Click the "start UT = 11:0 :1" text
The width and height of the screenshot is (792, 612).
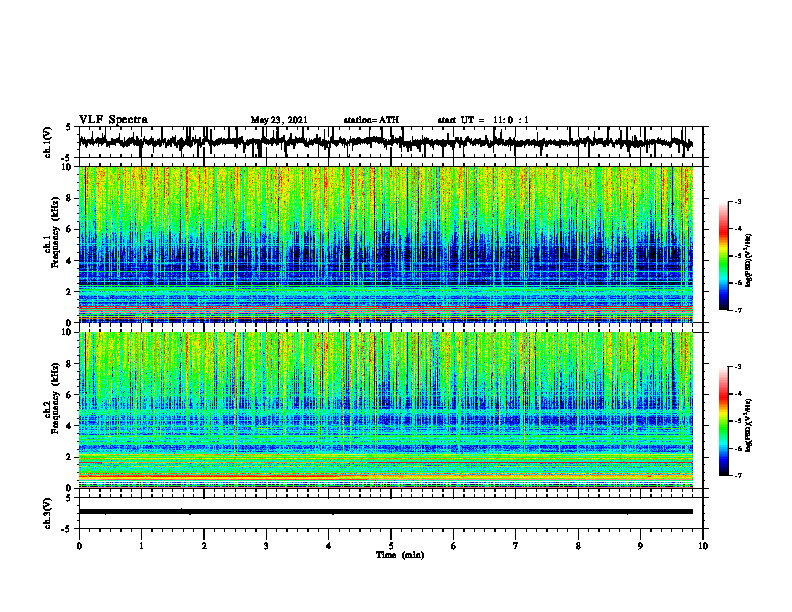[483, 120]
